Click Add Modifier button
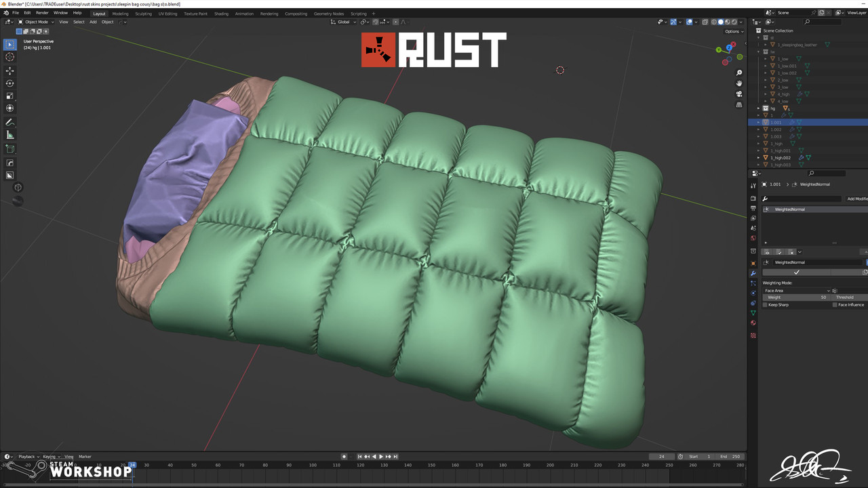The image size is (868, 488). pos(856,199)
